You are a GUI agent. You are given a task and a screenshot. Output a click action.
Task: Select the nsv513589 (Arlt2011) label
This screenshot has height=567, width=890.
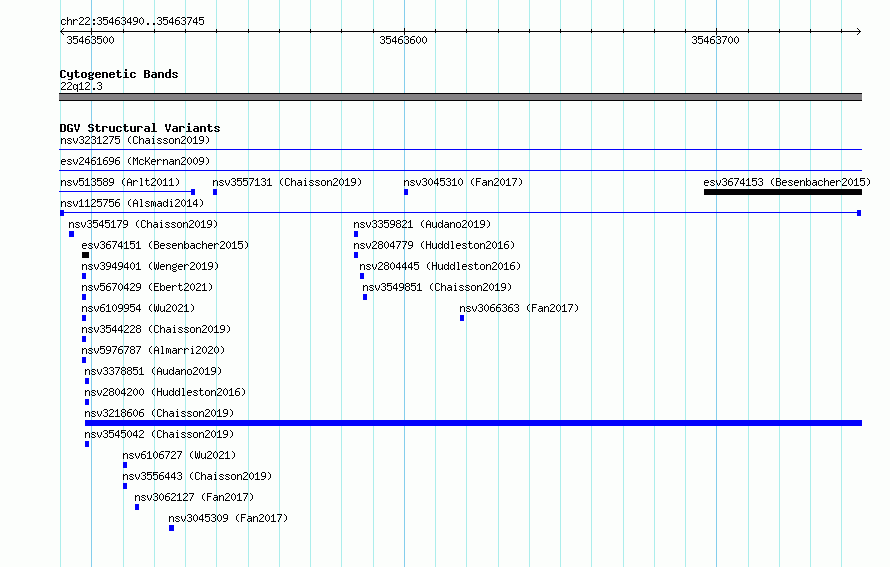120,182
